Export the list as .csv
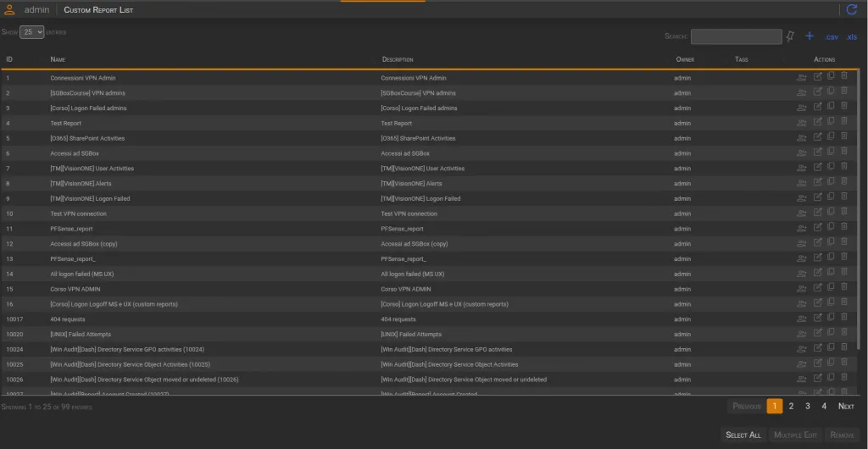 (831, 37)
